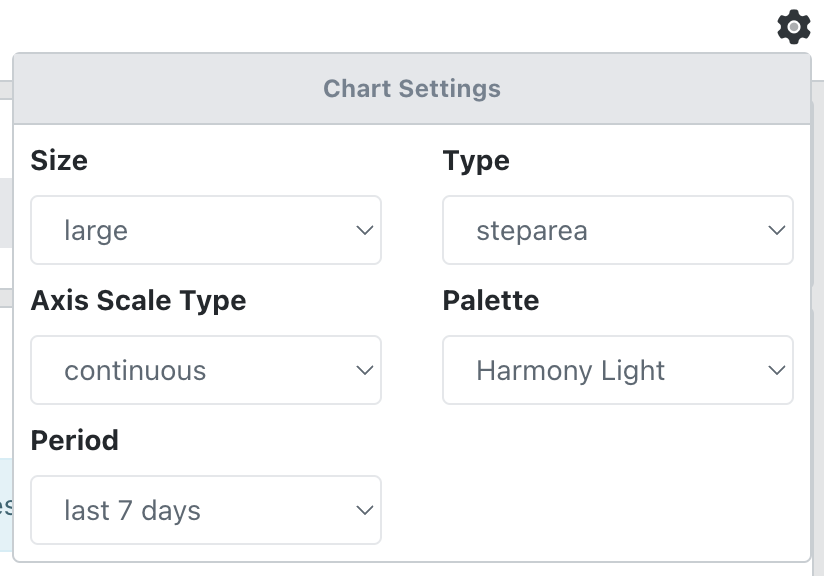This screenshot has height=576, width=824.
Task: Click the chevron arrow in Palette select
Action: [x=776, y=371]
